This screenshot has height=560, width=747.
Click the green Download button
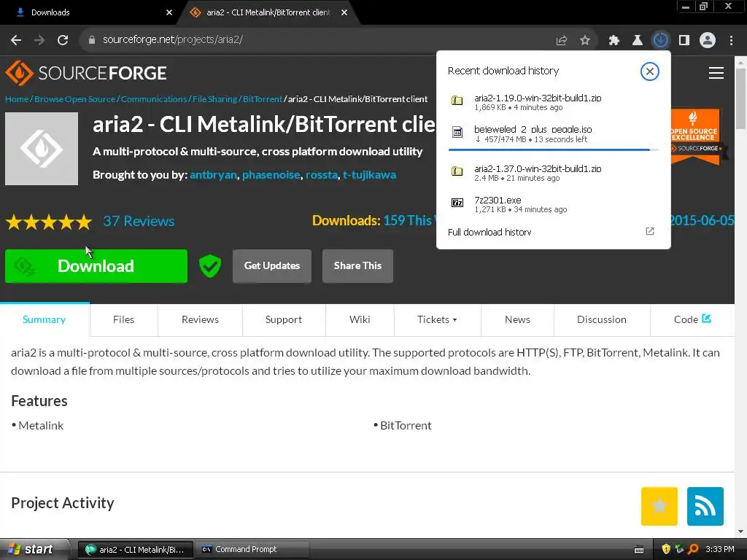[x=96, y=266]
